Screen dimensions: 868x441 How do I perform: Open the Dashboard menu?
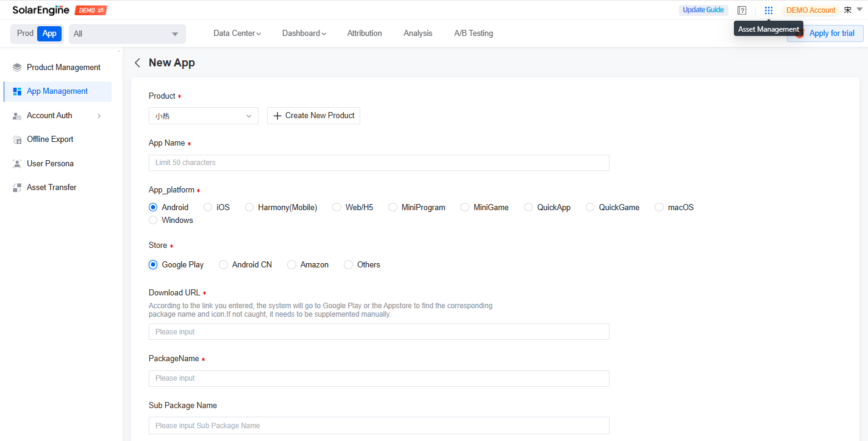[x=303, y=33]
